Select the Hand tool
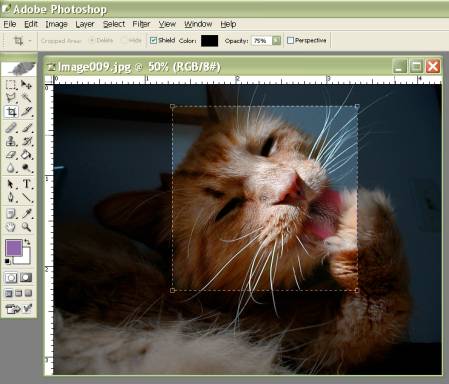 [11, 227]
